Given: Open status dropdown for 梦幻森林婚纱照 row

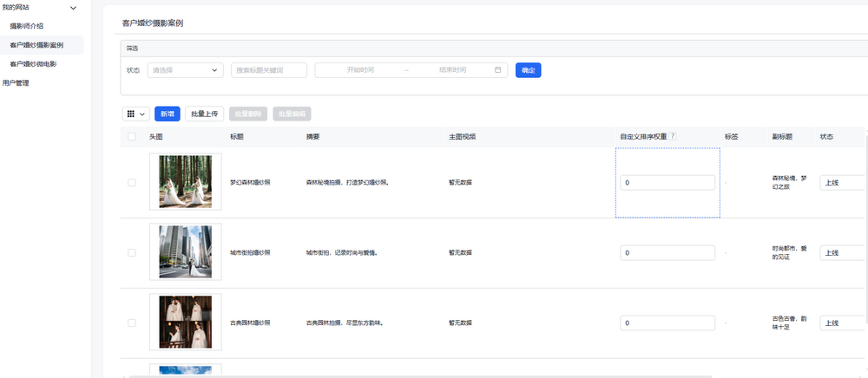Looking at the screenshot, I should [x=843, y=183].
